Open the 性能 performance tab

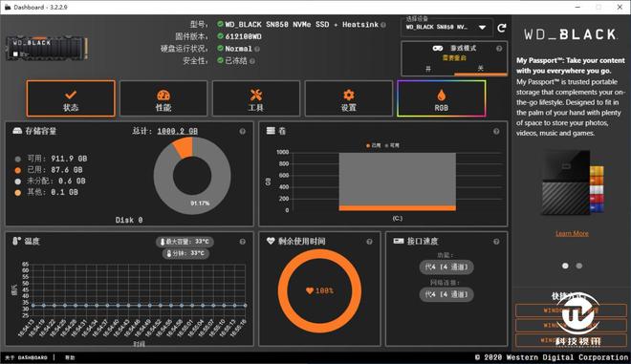point(163,98)
